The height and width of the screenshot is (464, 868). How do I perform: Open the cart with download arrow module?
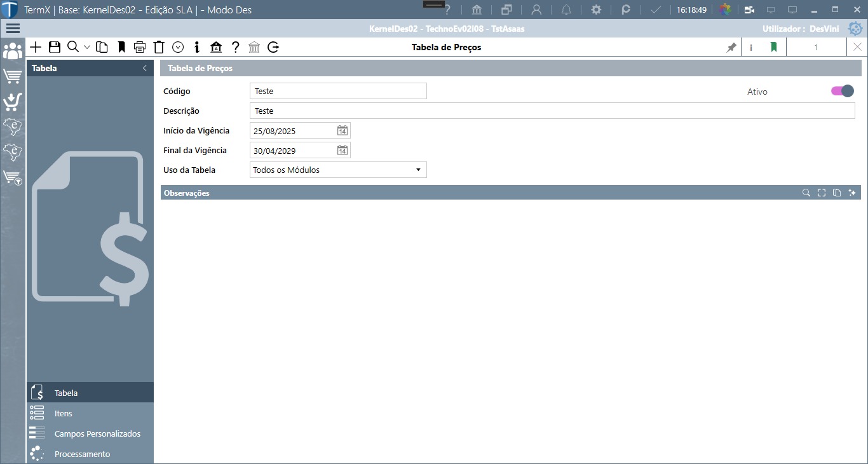13,101
